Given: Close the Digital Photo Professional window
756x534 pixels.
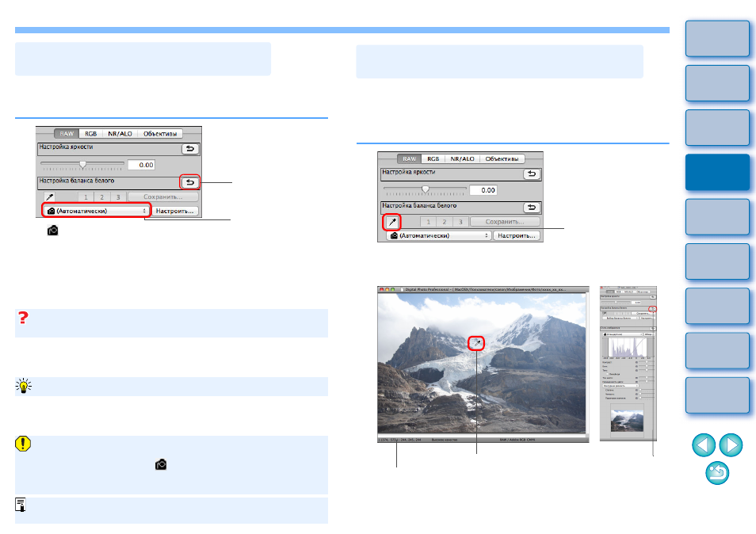Looking at the screenshot, I should [x=381, y=290].
